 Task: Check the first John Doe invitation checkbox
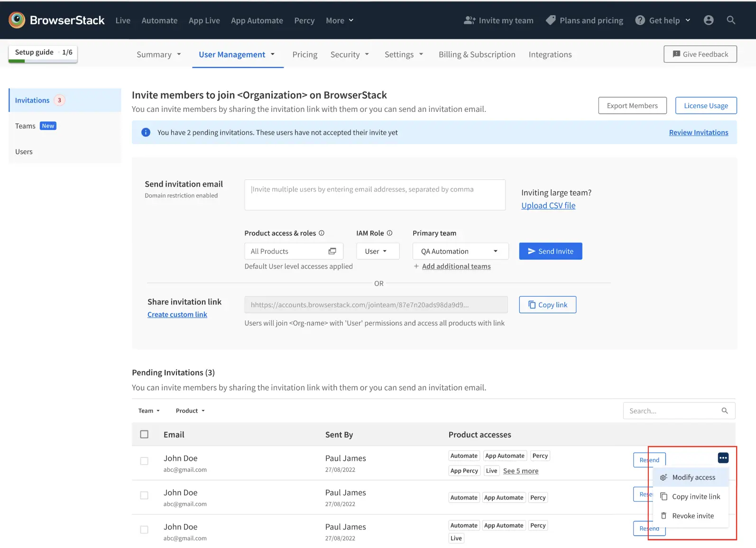coord(144,461)
